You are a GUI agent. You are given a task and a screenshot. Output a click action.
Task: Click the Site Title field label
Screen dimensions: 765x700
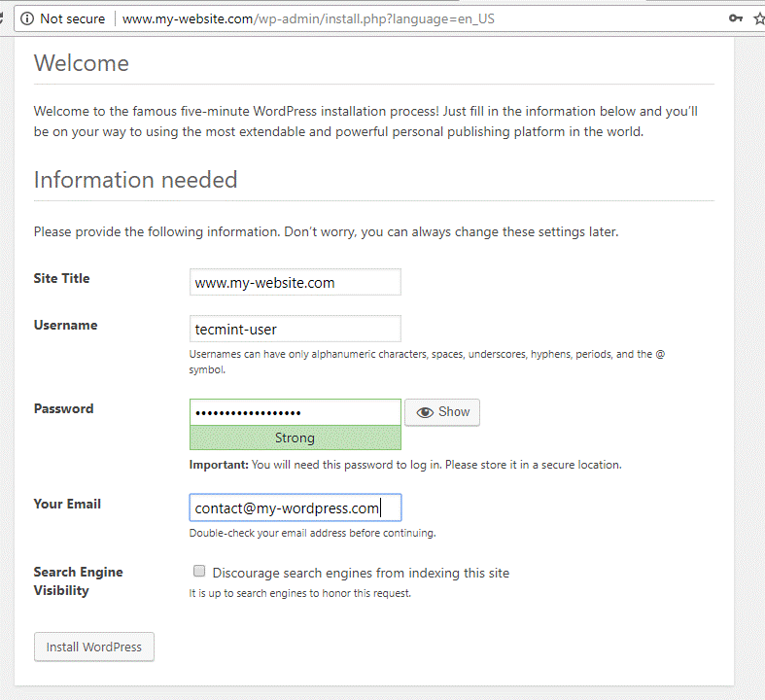[x=61, y=278]
